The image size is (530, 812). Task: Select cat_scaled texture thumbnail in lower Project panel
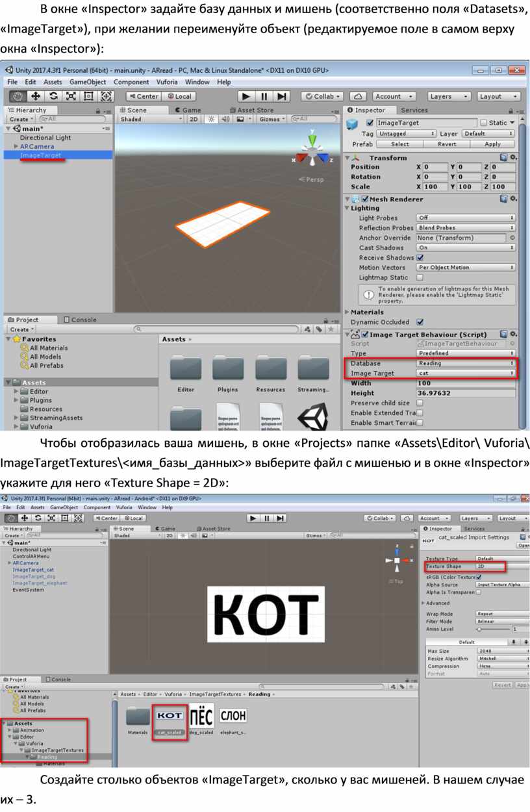[x=170, y=715]
